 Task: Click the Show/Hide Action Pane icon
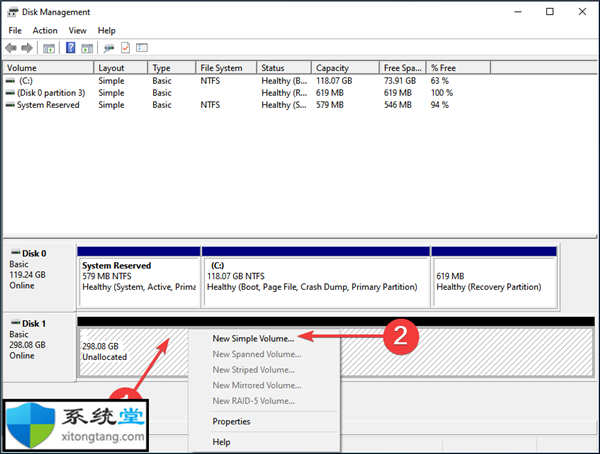tap(87, 48)
